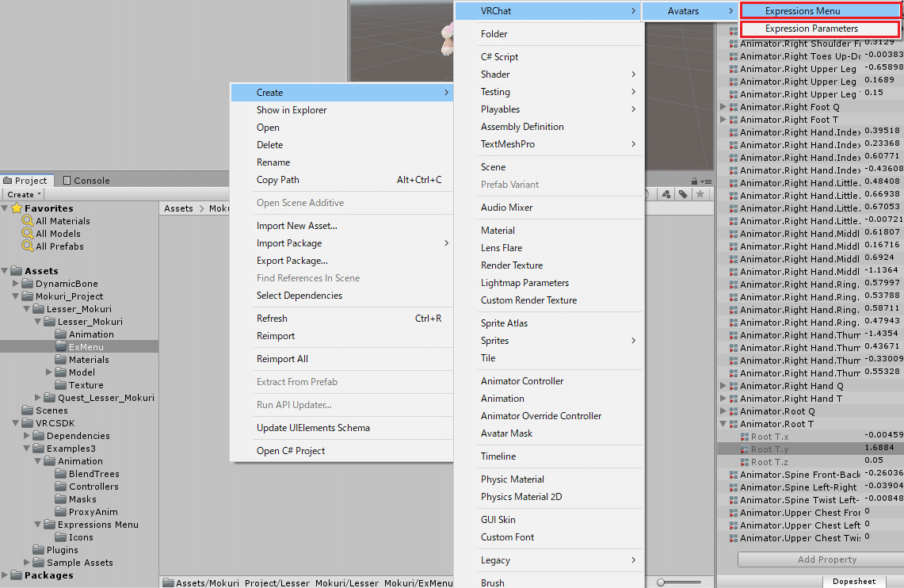This screenshot has height=588, width=904.
Task: Collapse the Favorites tree section
Action: (6, 208)
